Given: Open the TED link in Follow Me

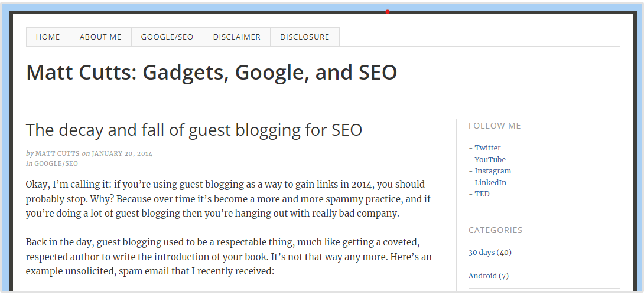Looking at the screenshot, I should [x=482, y=194].
